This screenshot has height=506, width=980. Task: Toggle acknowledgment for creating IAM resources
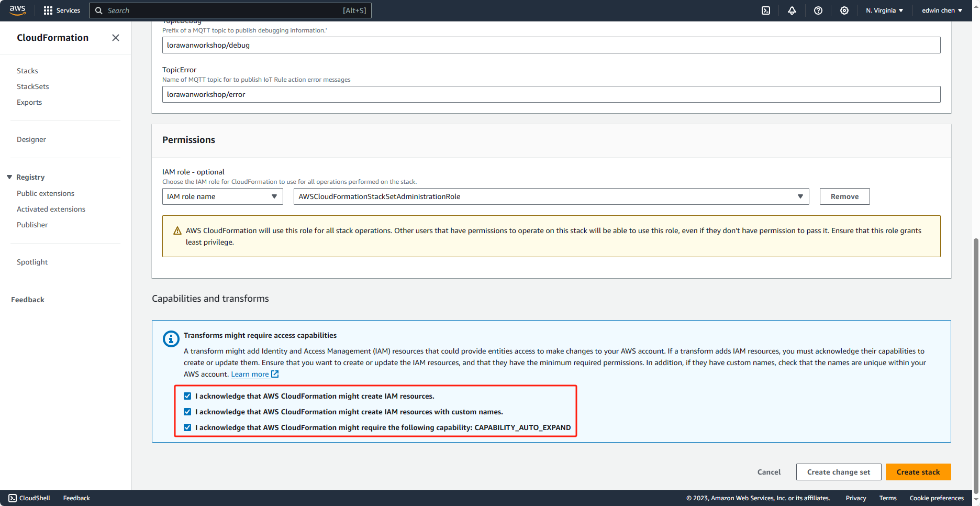pos(187,396)
